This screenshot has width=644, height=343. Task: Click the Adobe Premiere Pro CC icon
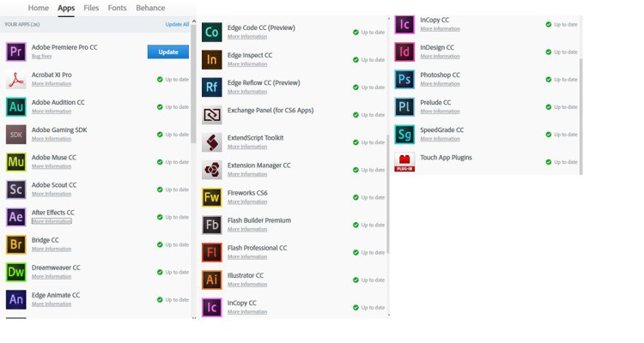coord(15,51)
